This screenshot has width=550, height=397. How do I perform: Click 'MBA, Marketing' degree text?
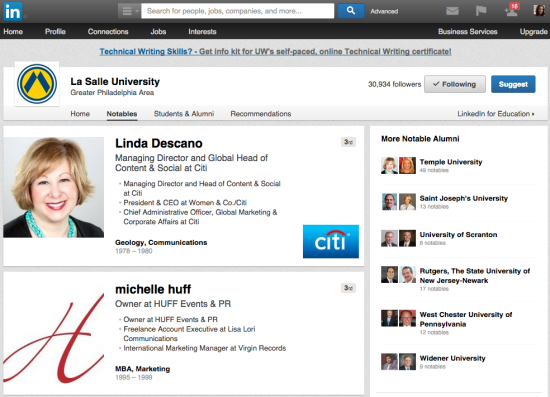pyautogui.click(x=142, y=369)
